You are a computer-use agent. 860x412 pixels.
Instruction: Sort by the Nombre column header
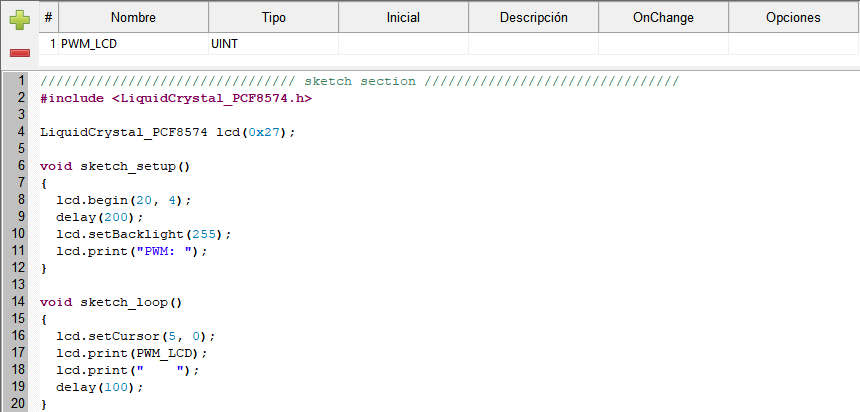coord(133,18)
